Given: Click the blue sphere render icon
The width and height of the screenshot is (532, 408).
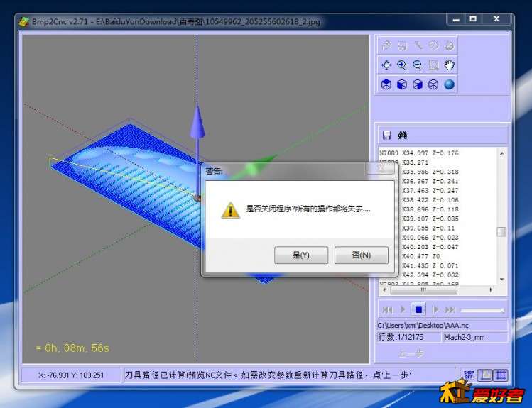Looking at the screenshot, I should point(449,84).
